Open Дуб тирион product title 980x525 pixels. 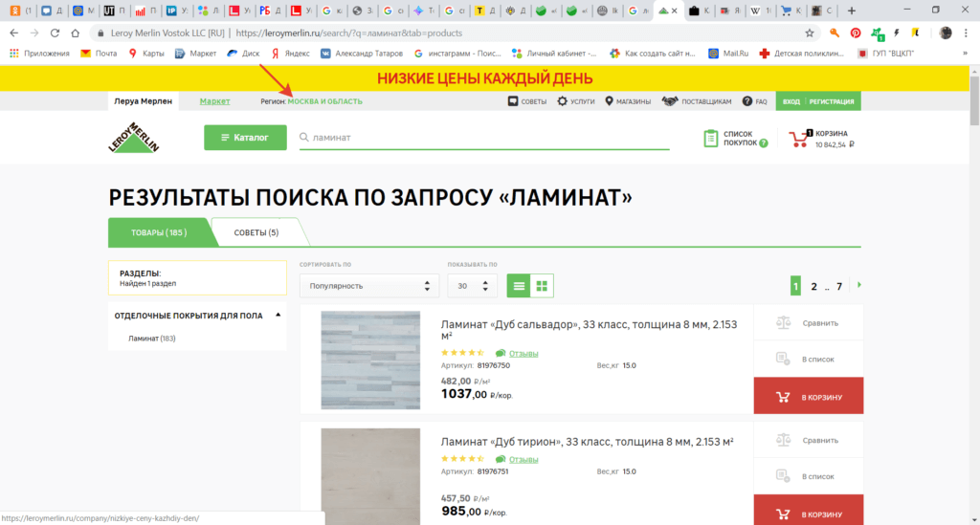tap(587, 442)
